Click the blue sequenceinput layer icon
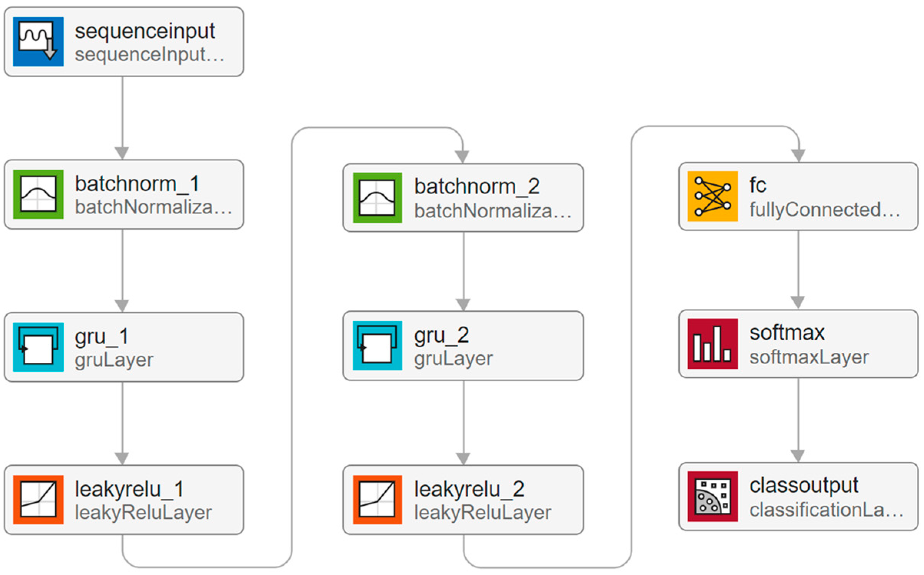Screen dimensions: 924x575 pos(38,42)
